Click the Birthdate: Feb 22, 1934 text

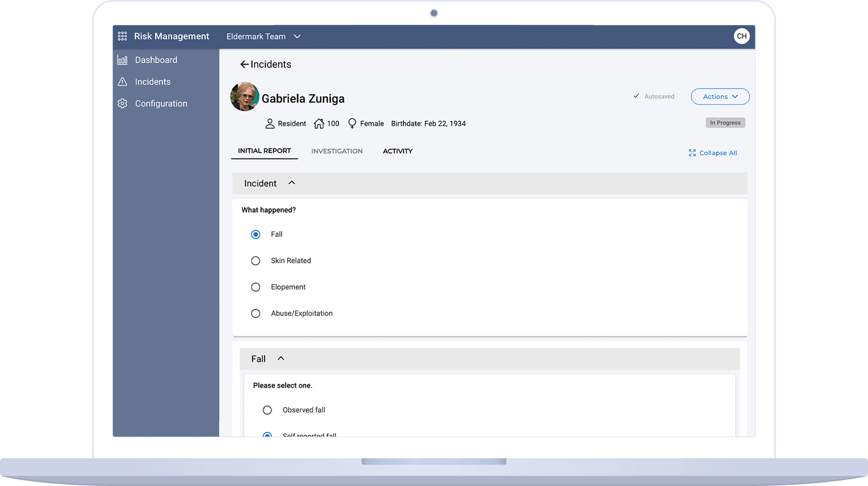pos(428,124)
